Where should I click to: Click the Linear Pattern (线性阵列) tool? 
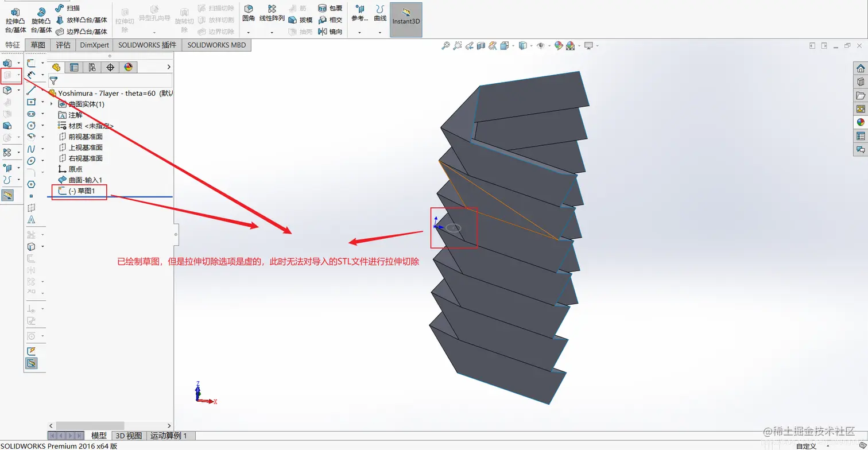click(272, 13)
